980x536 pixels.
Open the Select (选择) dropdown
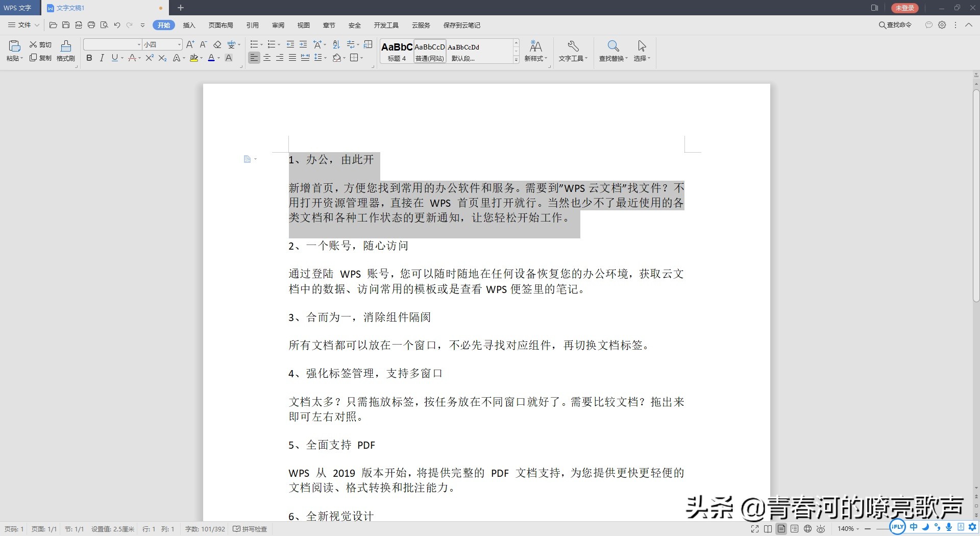[x=642, y=51]
